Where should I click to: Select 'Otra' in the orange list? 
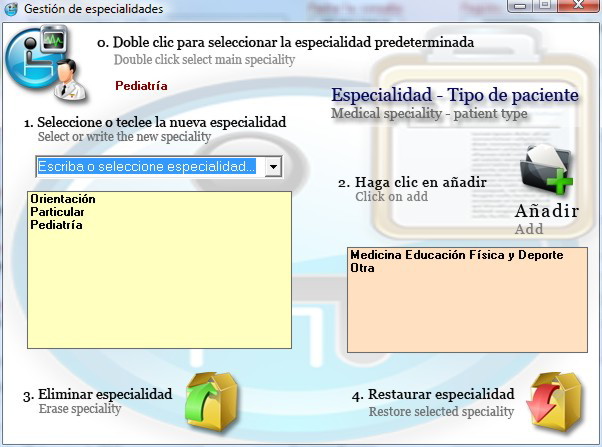coord(362,268)
